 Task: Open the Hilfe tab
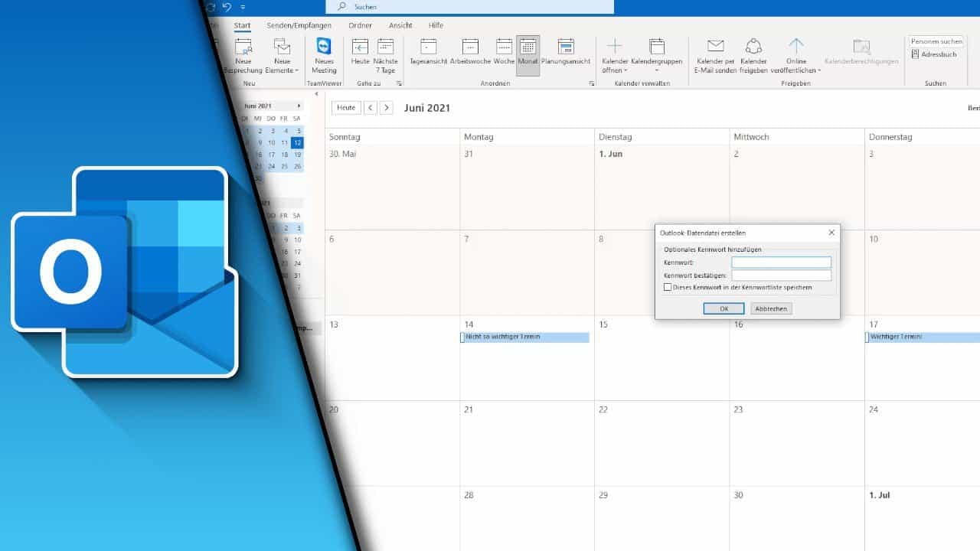(x=436, y=25)
